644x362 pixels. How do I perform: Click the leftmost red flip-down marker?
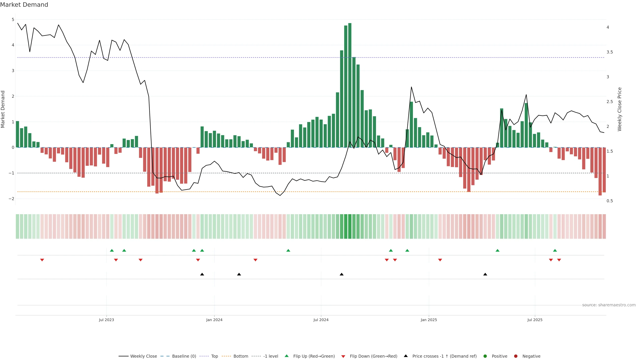pyautogui.click(x=42, y=260)
